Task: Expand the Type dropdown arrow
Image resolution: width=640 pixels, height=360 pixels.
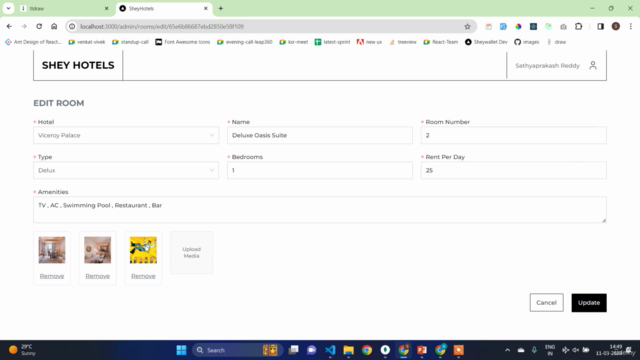Action: [x=211, y=170]
